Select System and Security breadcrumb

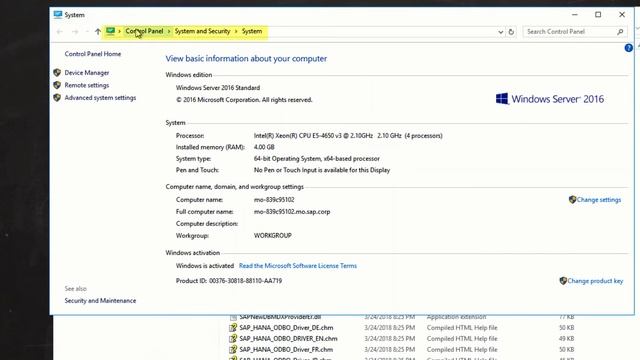[x=202, y=31]
